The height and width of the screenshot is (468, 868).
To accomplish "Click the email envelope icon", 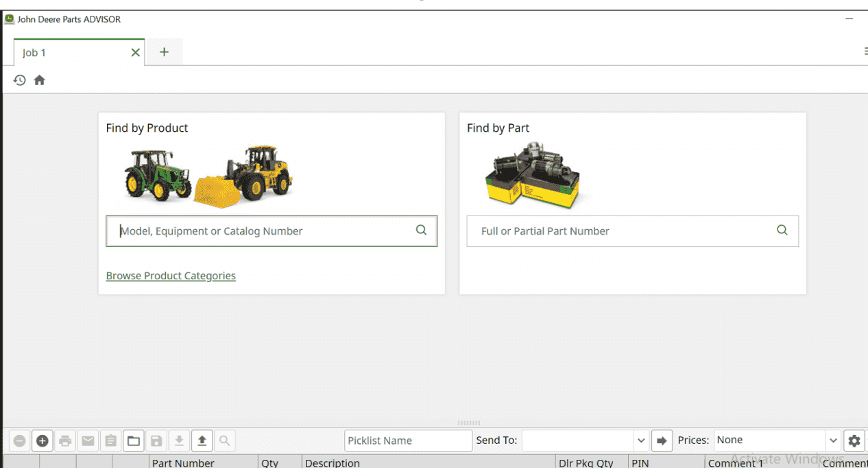I will [x=88, y=441].
